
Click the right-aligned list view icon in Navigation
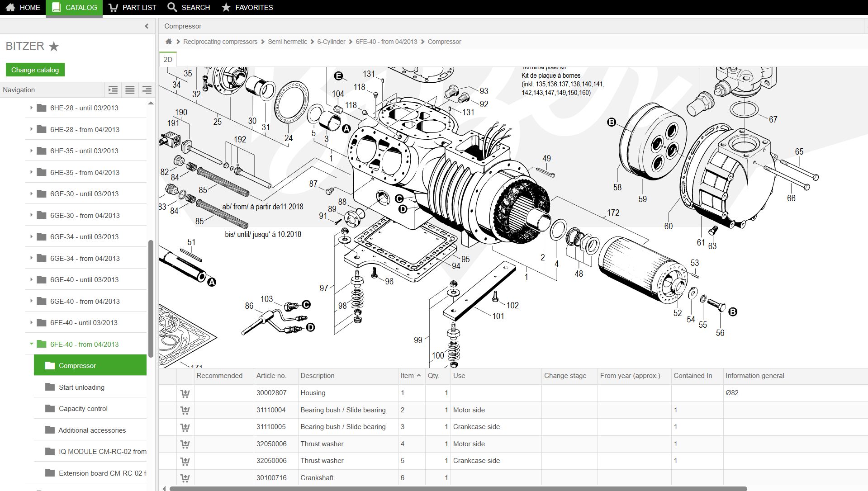147,90
